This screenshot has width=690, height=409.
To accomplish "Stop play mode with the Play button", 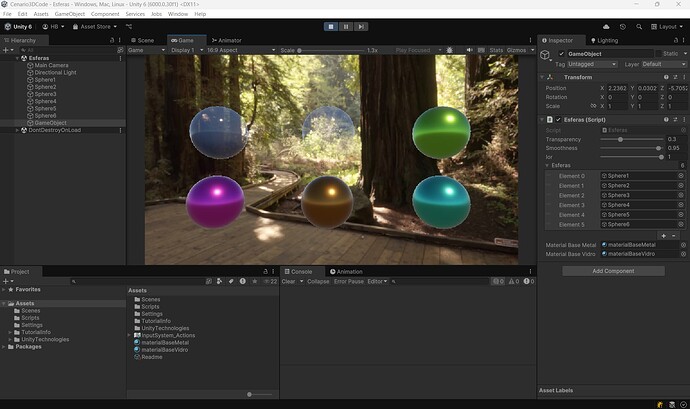I will click(331, 27).
